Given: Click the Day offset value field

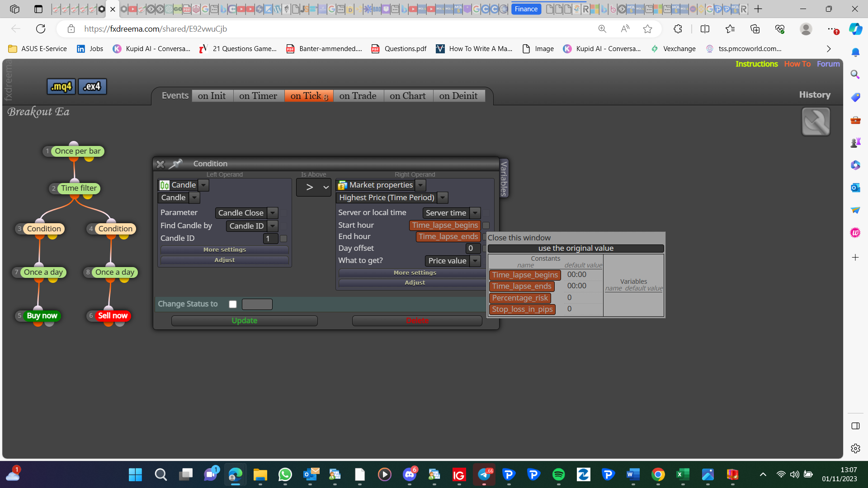Looking at the screenshot, I should tap(472, 249).
